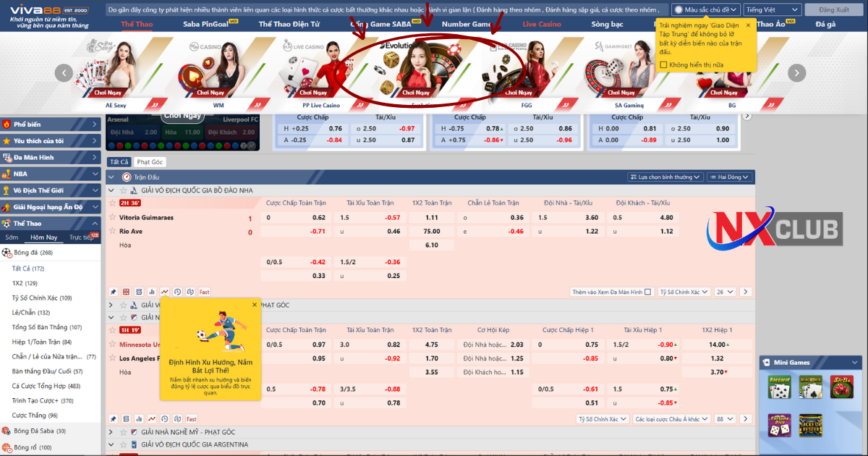Expand the 'Yêu thích của tôi' sidebar section
The height and width of the screenshot is (456, 868).
coord(51,140)
